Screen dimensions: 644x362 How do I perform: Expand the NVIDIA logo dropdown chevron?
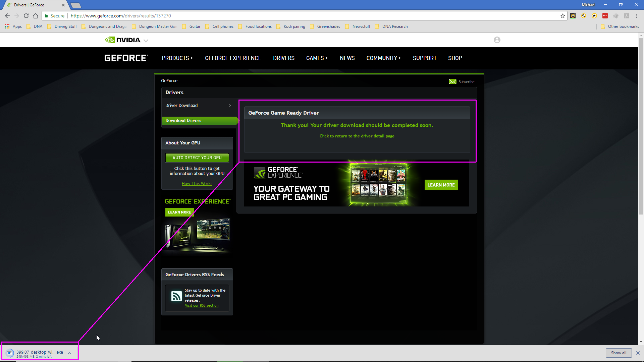pyautogui.click(x=146, y=41)
